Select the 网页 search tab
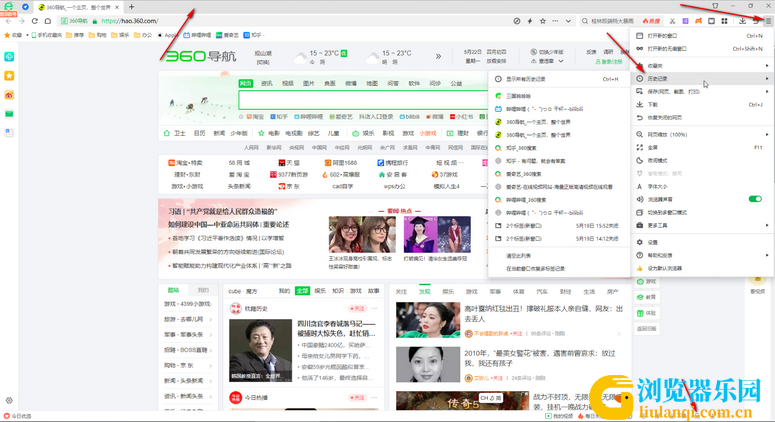The width and height of the screenshot is (775, 422). coord(246,84)
